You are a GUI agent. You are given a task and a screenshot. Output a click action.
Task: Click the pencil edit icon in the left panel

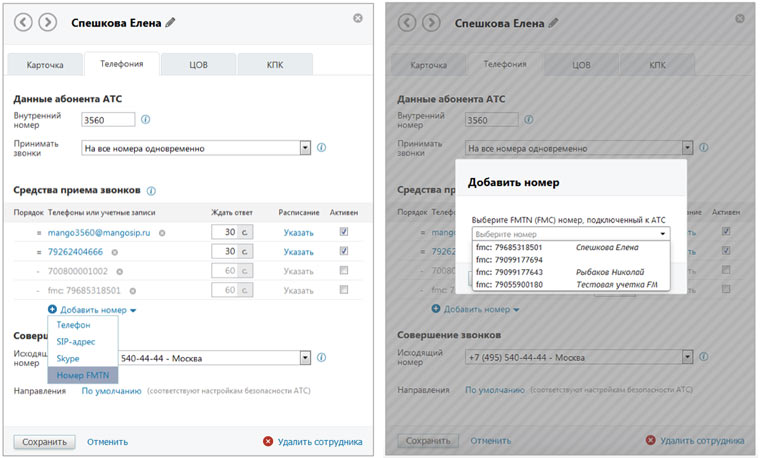click(170, 23)
